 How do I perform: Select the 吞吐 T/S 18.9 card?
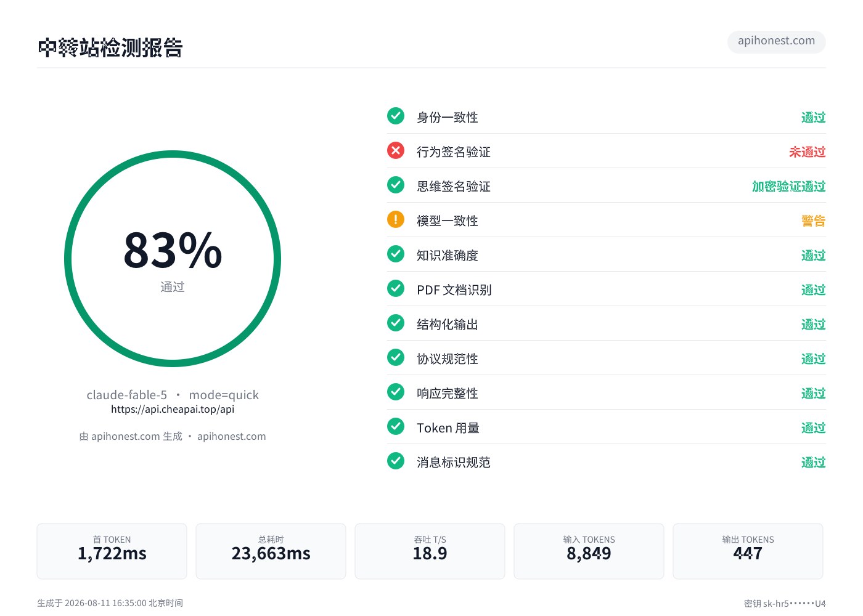[430, 551]
